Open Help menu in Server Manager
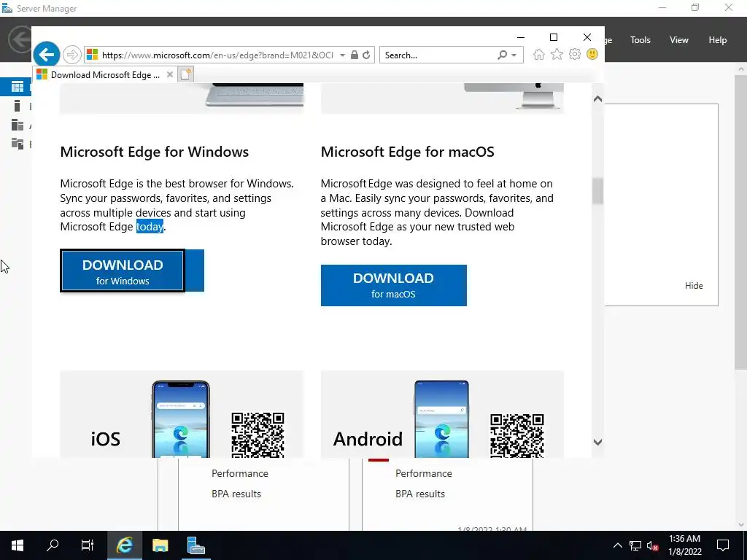This screenshot has height=560, width=747. click(x=718, y=40)
